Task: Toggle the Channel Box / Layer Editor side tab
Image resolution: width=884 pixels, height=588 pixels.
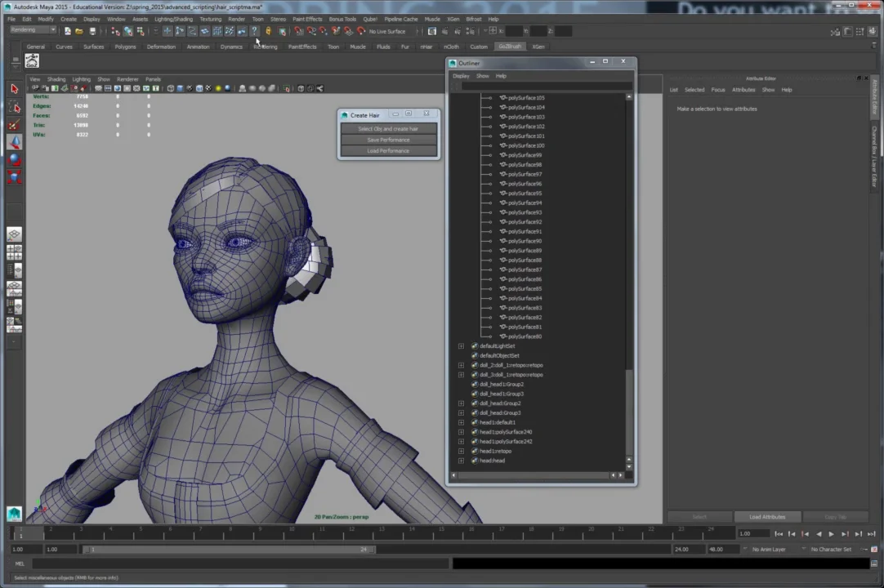Action: [x=874, y=156]
